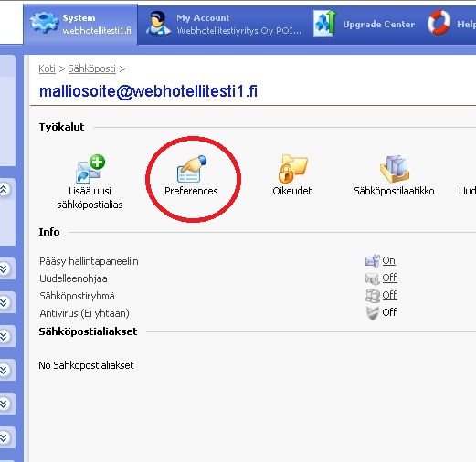Collapse the sidebar section with up chevron
The height and width of the screenshot is (462, 476).
(x=4, y=189)
